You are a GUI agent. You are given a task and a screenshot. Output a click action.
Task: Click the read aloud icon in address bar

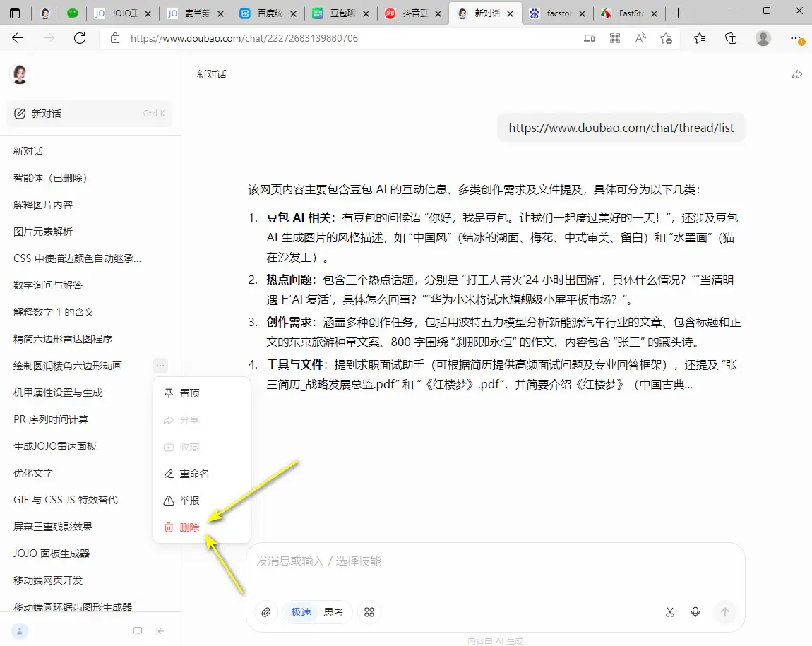(640, 38)
